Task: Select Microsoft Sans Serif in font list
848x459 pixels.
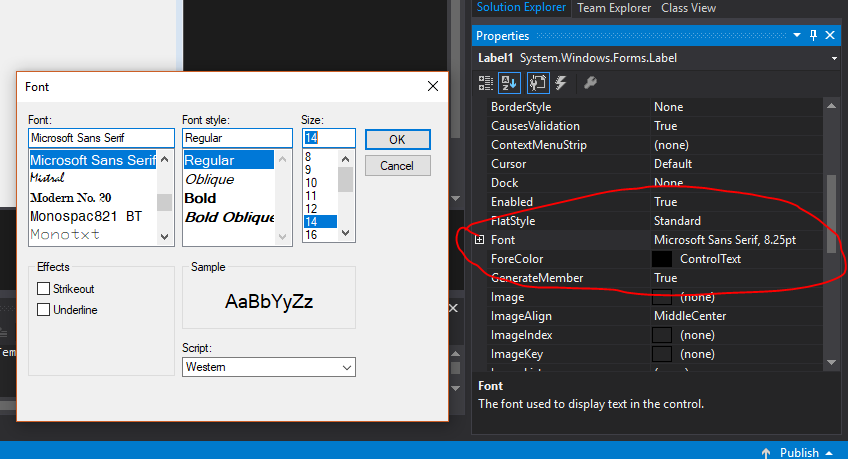Action: coord(92,160)
